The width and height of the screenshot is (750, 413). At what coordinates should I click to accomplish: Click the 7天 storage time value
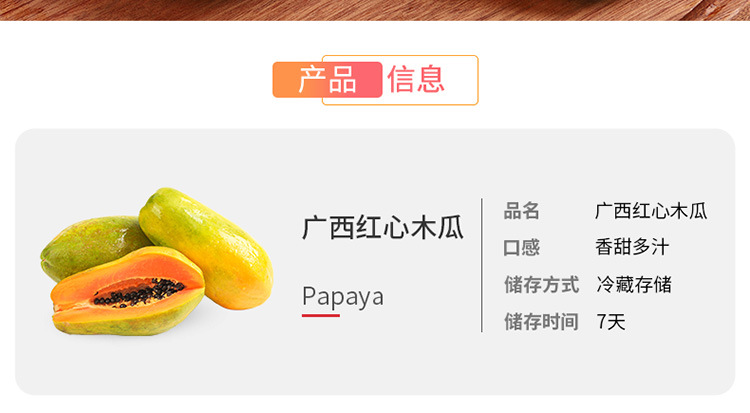[611, 322]
